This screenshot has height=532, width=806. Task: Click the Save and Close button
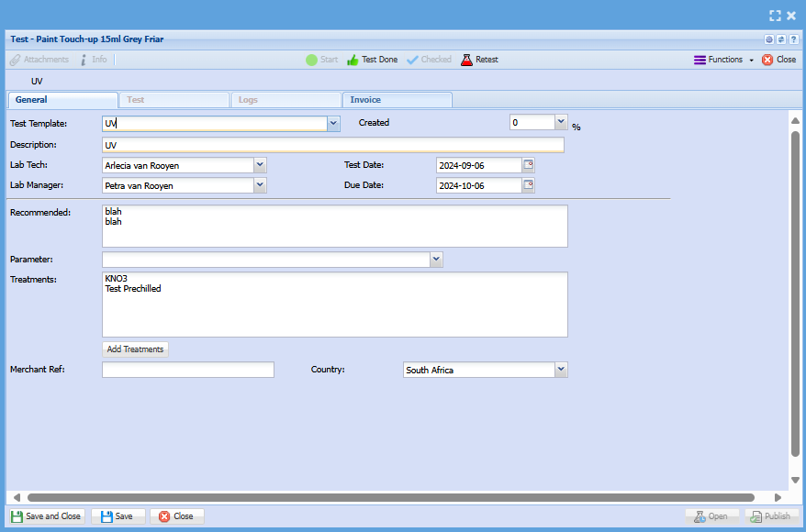coord(46,516)
